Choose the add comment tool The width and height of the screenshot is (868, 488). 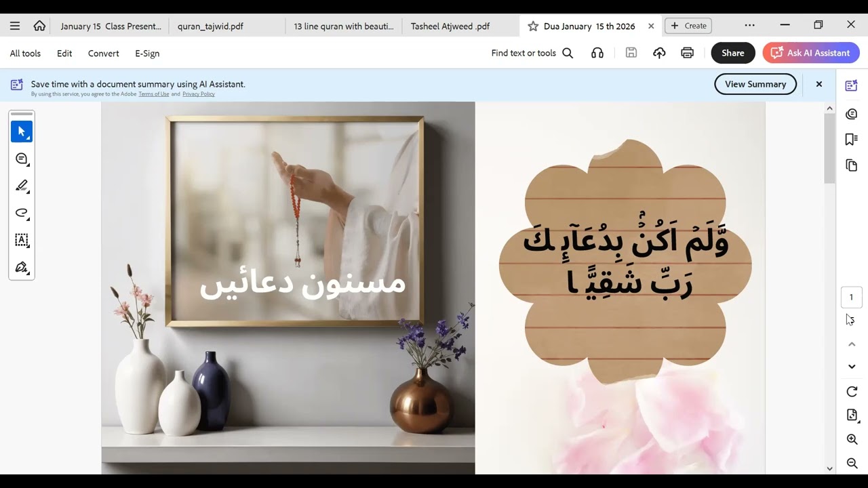tap(22, 159)
